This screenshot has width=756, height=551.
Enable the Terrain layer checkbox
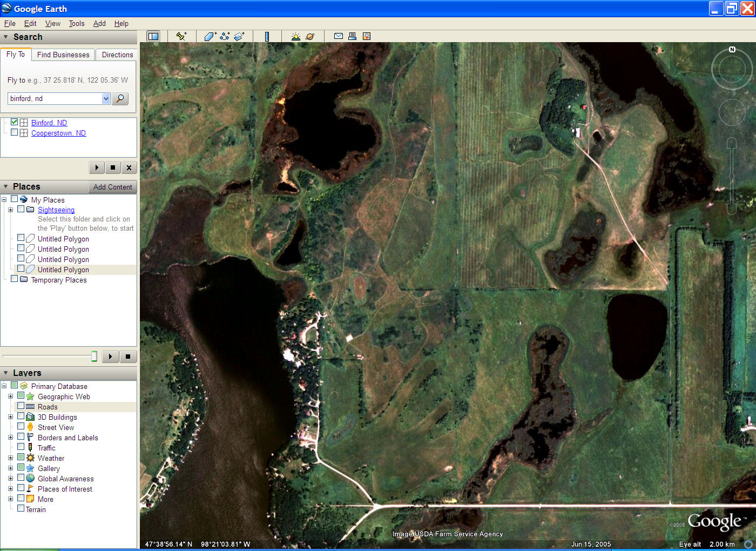tap(21, 508)
